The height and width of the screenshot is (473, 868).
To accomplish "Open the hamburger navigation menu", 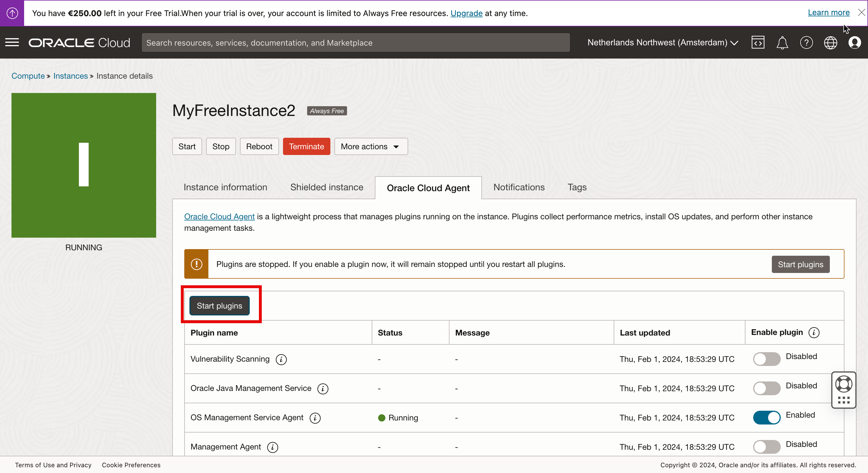I will pyautogui.click(x=12, y=42).
